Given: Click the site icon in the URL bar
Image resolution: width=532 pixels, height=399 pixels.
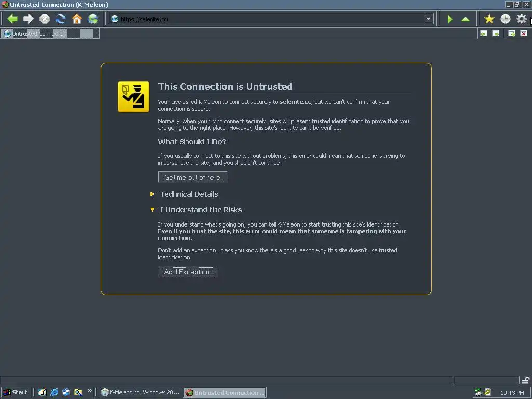Looking at the screenshot, I should [x=115, y=19].
